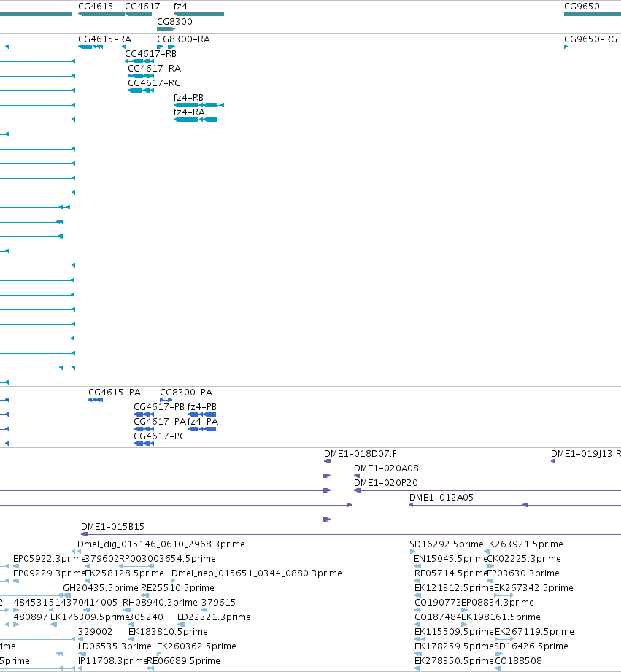Click EST label GH20435.5prime
621x672 pixels.
click(101, 588)
